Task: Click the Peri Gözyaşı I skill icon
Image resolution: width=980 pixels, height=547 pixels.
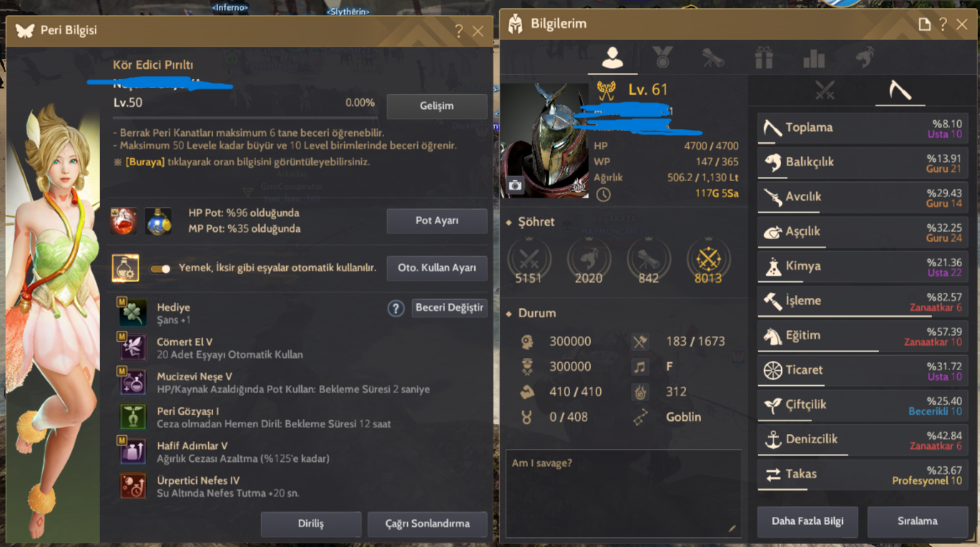Action: pos(133,417)
